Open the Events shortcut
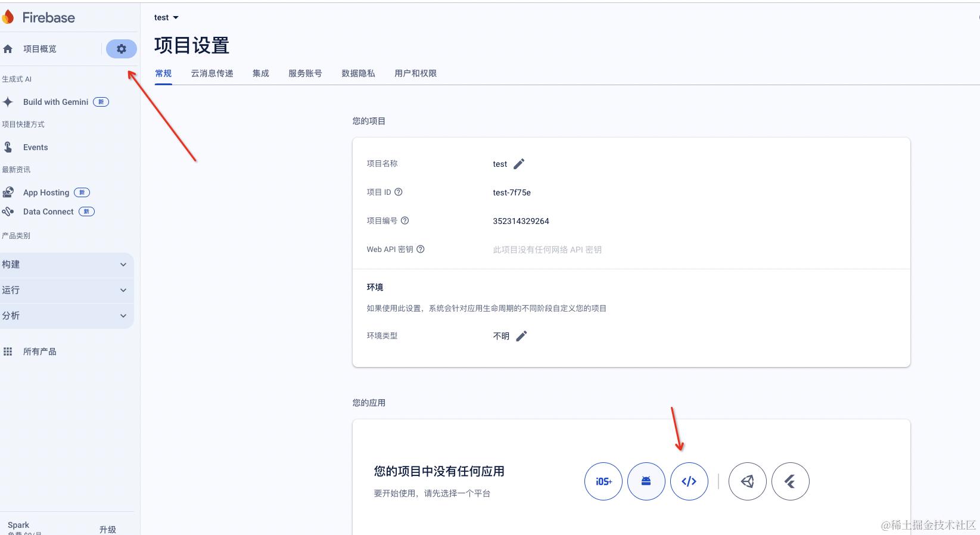Screen dimensions: 980x535 tap(36, 147)
